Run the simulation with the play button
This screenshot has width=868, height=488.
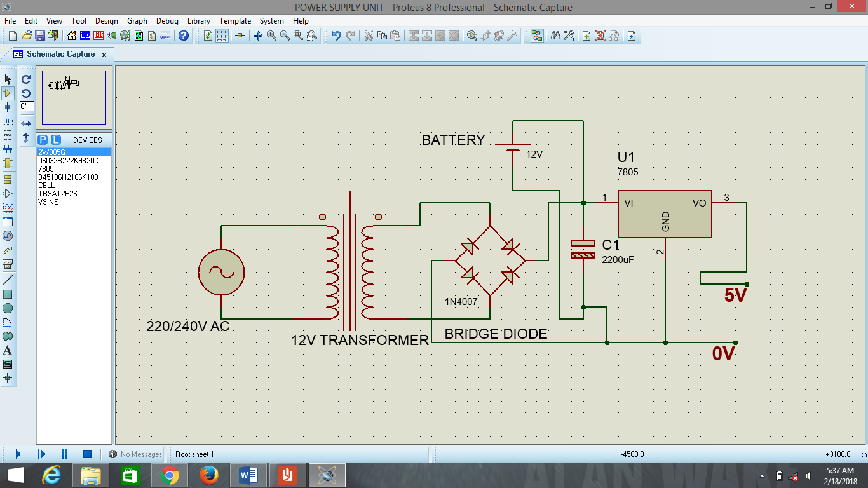pos(17,454)
